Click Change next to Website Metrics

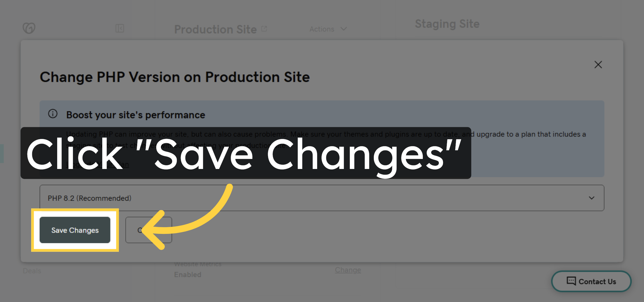pos(348,270)
